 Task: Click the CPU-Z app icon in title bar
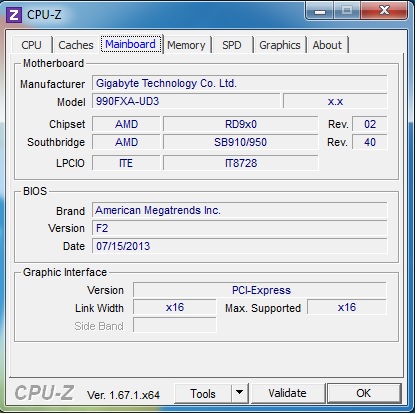click(14, 15)
